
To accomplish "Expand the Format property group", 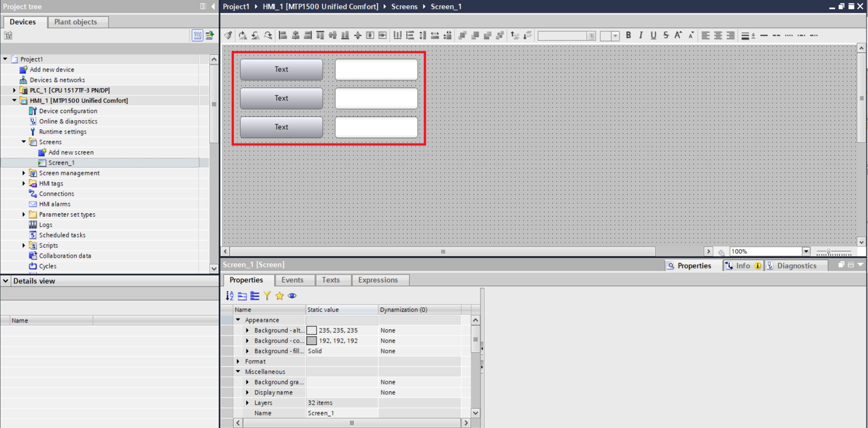I will click(238, 361).
